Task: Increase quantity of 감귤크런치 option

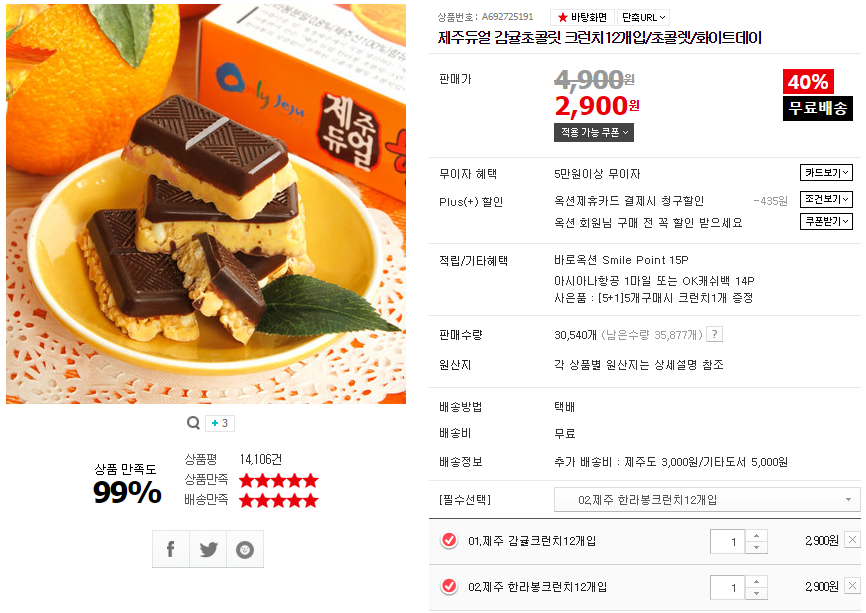Action: (756, 535)
